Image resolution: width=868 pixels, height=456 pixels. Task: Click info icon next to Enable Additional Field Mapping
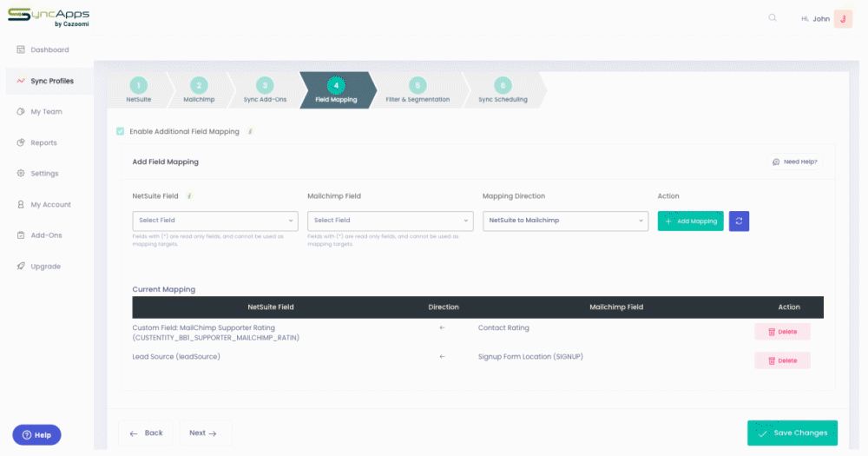click(250, 131)
